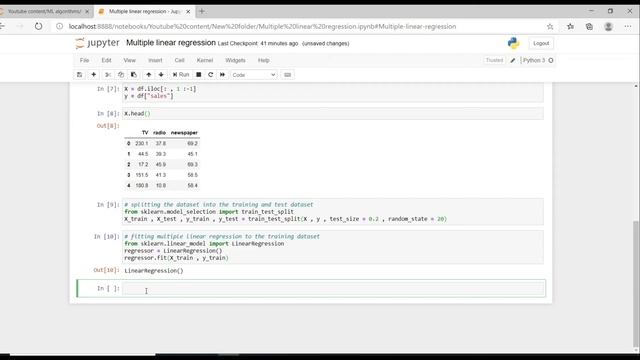Open the Edit menu
This screenshot has height=360, width=640.
107,60
